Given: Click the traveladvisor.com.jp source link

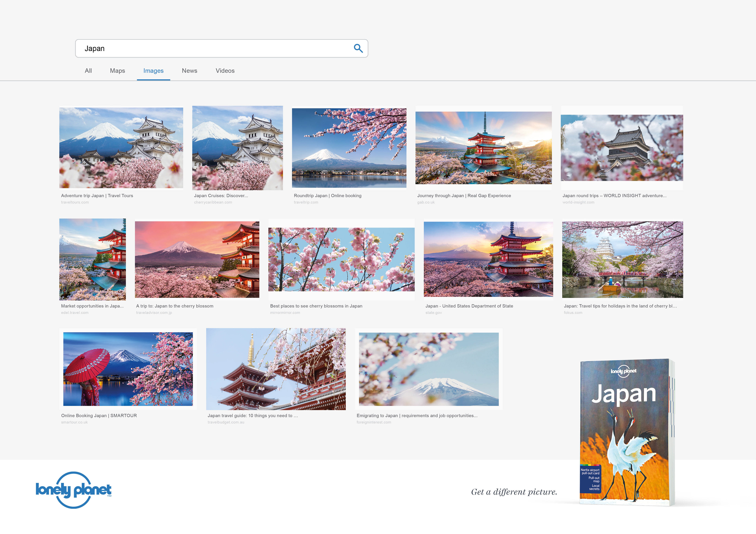Looking at the screenshot, I should tap(154, 313).
